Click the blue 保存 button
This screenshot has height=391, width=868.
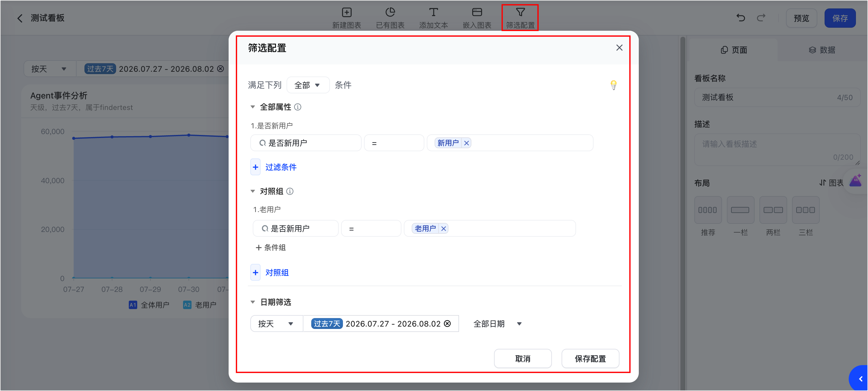(840, 18)
